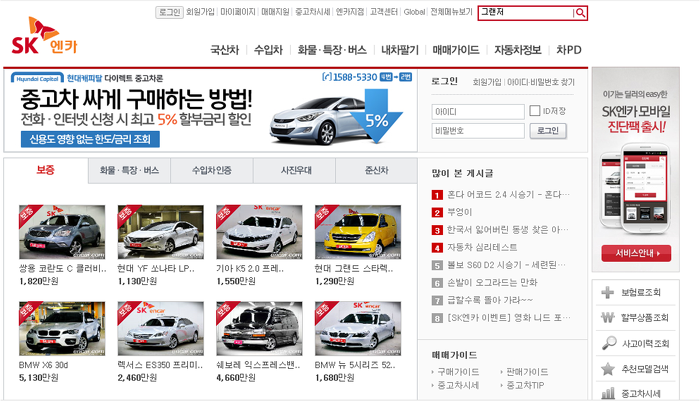Open the 화물·특장·버스 main menu
The height and width of the screenshot is (401, 700).
[x=332, y=50]
